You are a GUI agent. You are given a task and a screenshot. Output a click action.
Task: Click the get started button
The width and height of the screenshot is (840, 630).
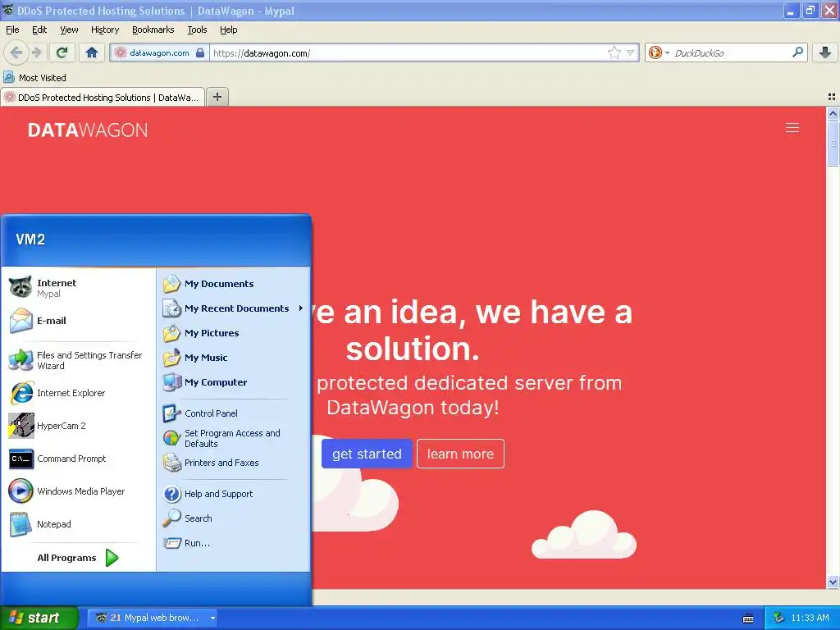367,454
